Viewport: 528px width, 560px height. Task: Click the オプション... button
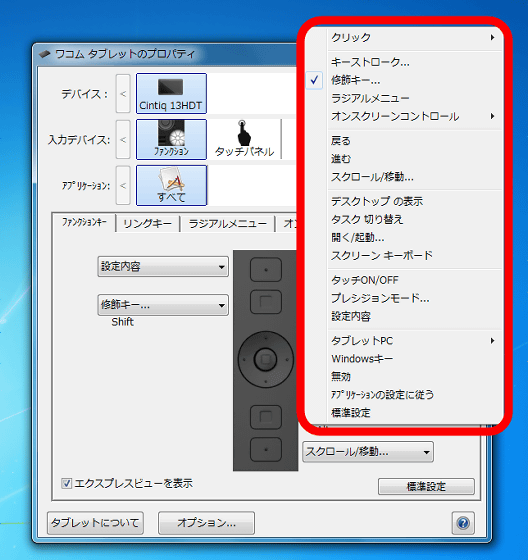[206, 523]
